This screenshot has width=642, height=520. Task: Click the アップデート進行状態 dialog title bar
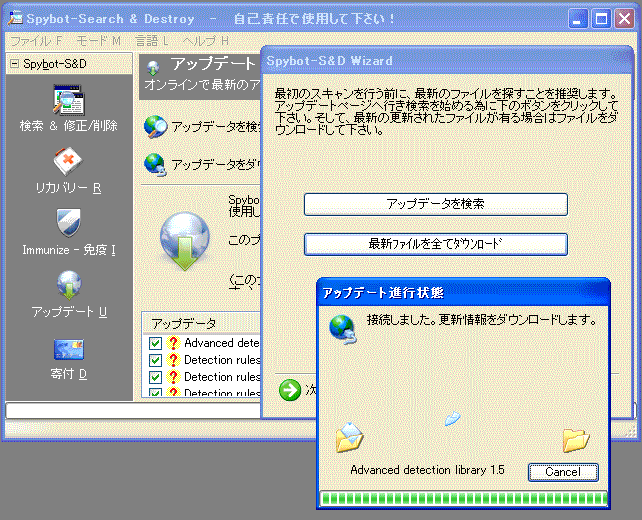[463, 292]
